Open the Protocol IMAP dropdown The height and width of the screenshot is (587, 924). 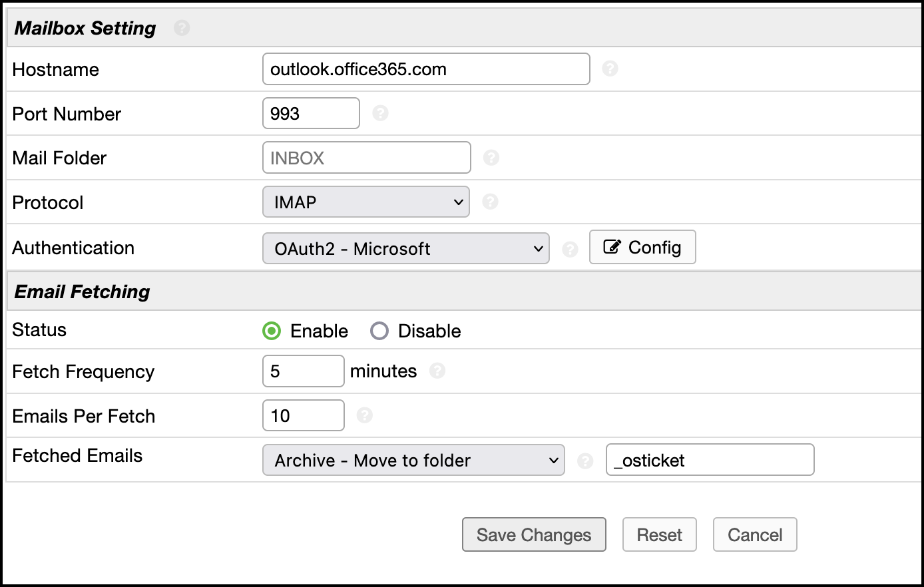366,202
